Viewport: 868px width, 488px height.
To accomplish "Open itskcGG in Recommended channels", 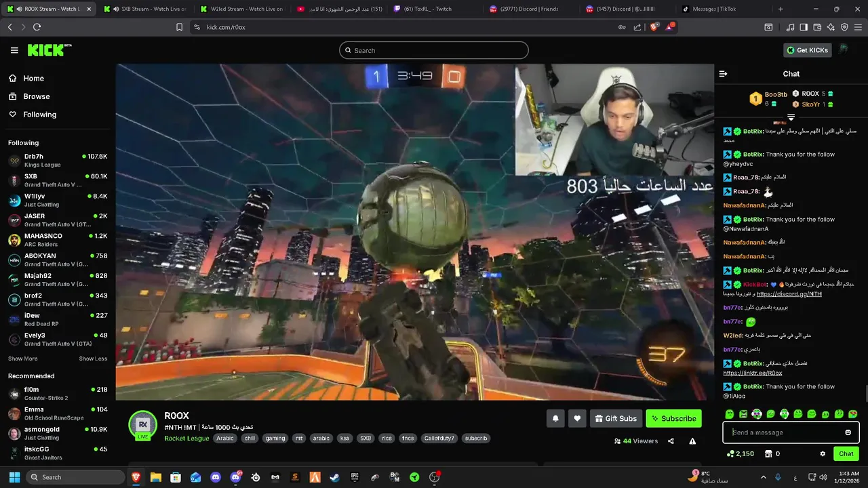I will [x=57, y=453].
